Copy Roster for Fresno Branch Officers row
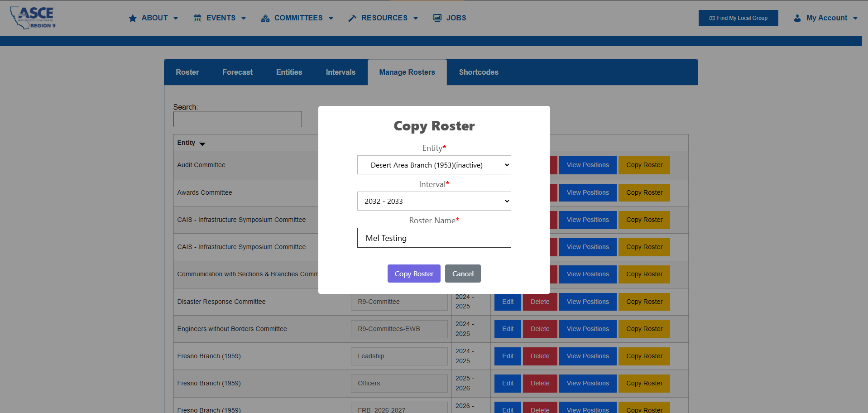This screenshot has width=868, height=413. 644,384
